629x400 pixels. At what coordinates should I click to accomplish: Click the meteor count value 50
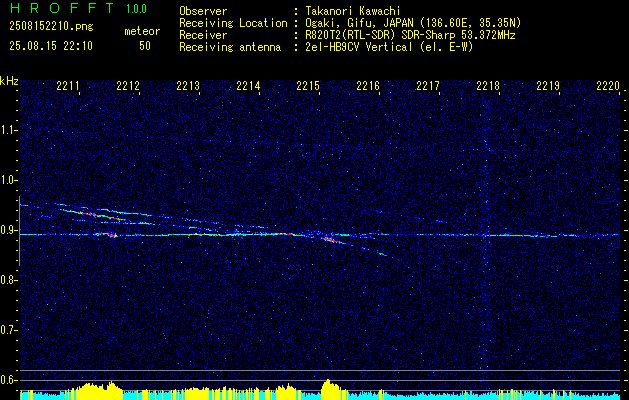(x=145, y=46)
